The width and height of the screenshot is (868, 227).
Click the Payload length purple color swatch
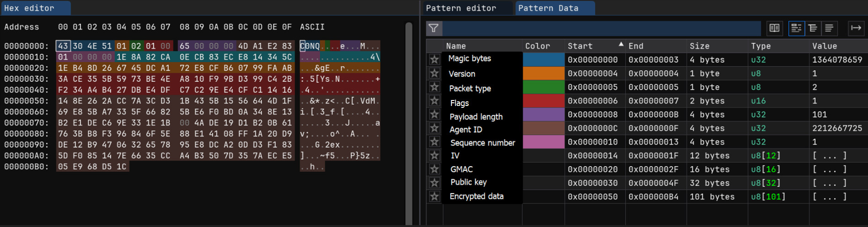(x=543, y=114)
